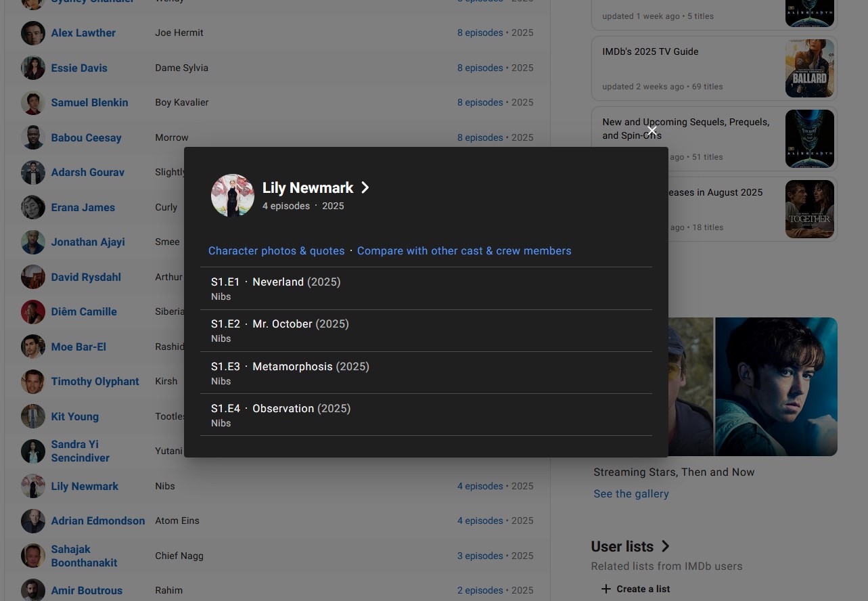Viewport: 868px width, 601px height.
Task: Click See the gallery link
Action: 631,494
